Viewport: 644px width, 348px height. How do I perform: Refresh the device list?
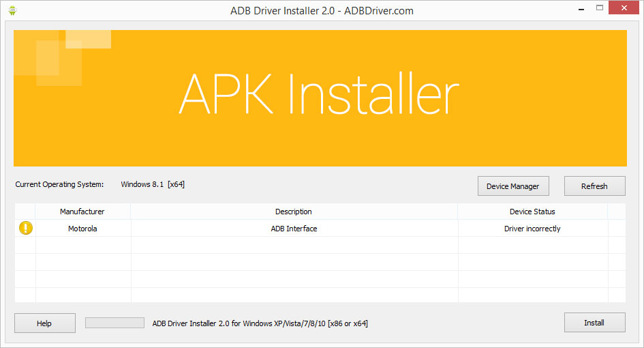[x=594, y=186]
